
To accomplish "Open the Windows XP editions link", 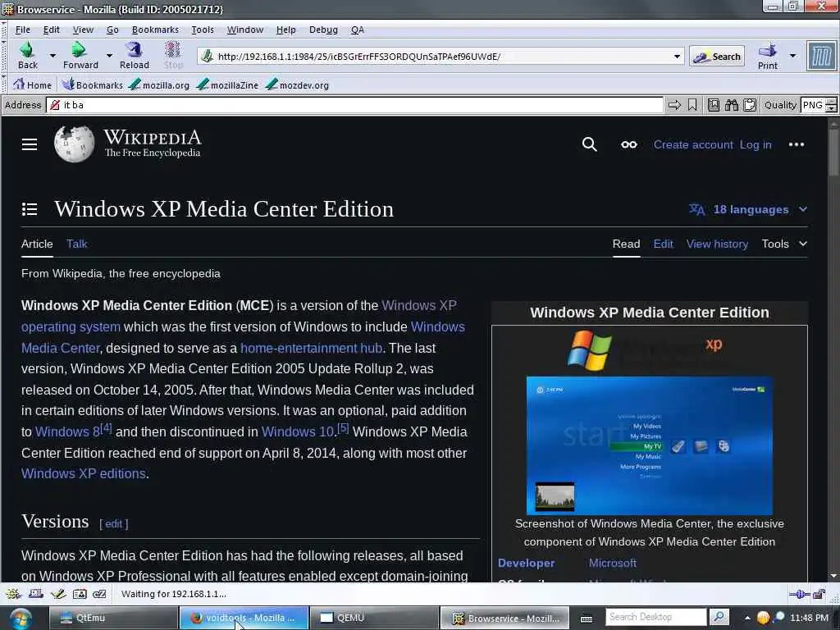I will coord(84,473).
